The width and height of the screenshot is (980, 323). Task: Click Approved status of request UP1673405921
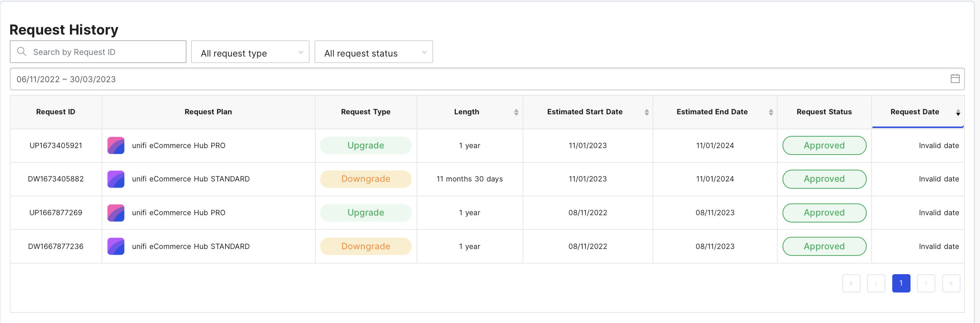824,146
